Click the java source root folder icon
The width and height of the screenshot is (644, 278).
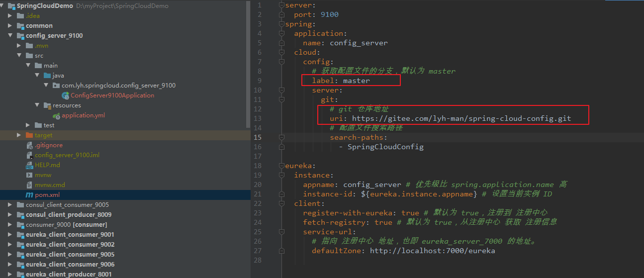47,76
